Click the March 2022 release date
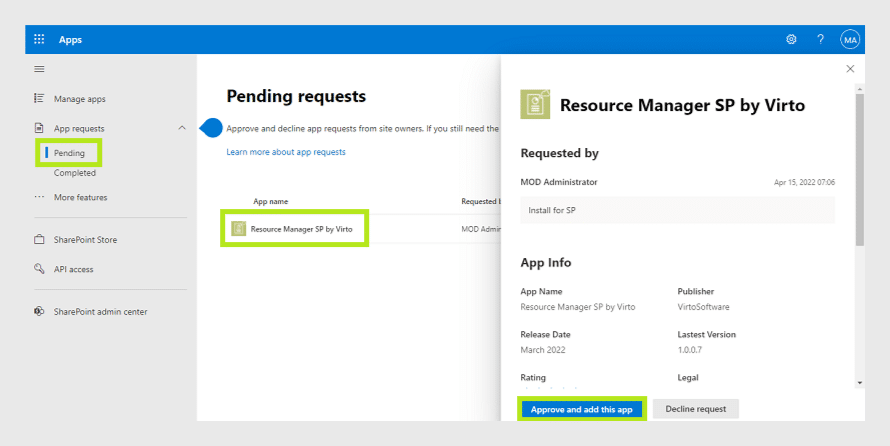Image resolution: width=890 pixels, height=446 pixels. click(x=543, y=350)
